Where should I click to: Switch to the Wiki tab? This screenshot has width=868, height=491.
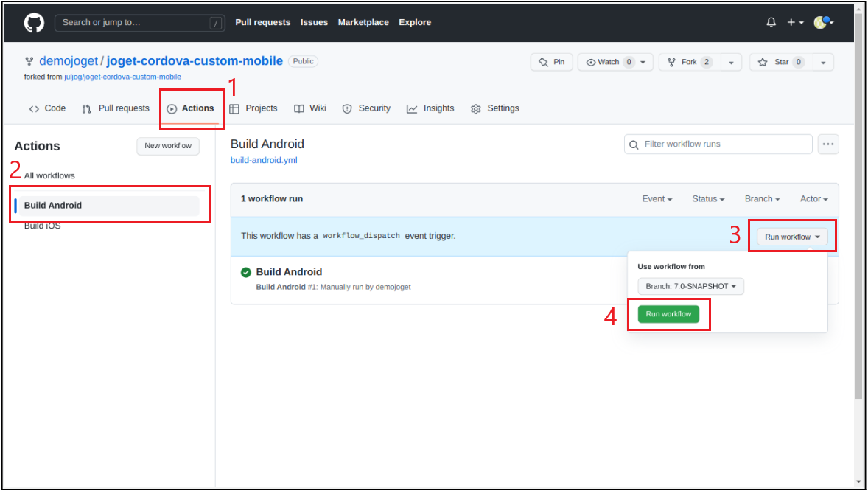pyautogui.click(x=310, y=108)
